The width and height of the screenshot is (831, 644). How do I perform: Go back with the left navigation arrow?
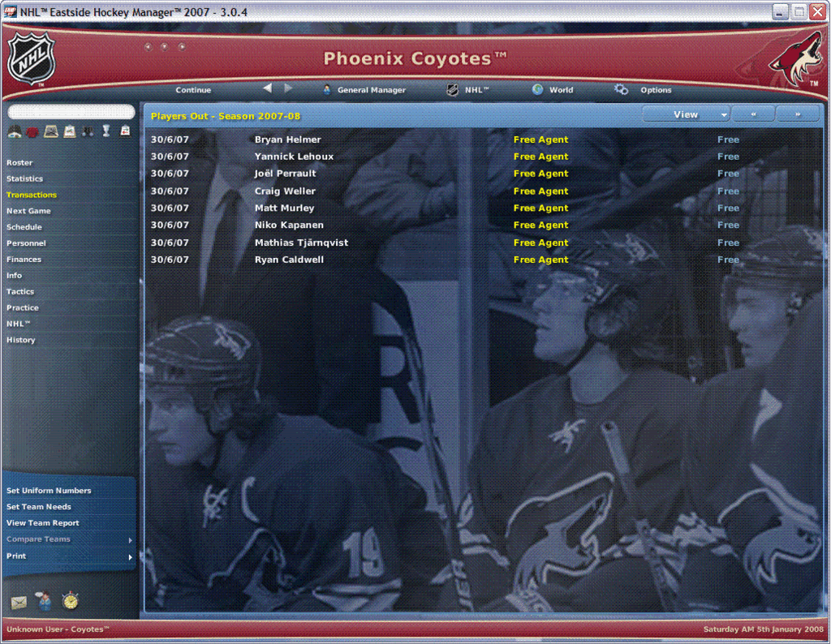(x=268, y=88)
